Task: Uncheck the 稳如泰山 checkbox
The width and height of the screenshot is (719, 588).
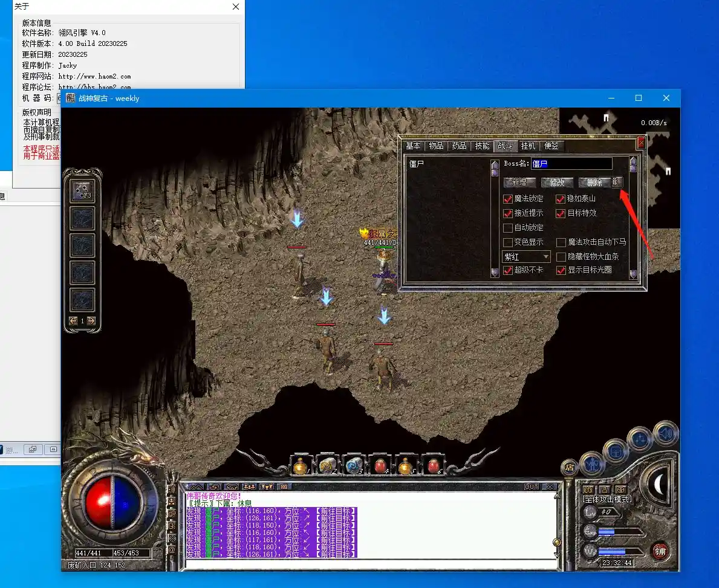Action: pyautogui.click(x=561, y=199)
